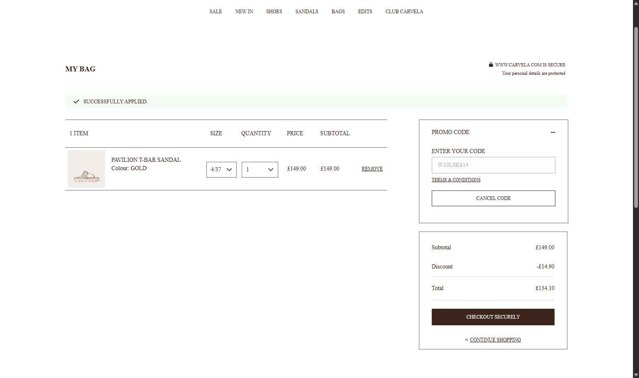639x378 pixels.
Task: Select the 1 ITEM column header
Action: click(x=79, y=133)
